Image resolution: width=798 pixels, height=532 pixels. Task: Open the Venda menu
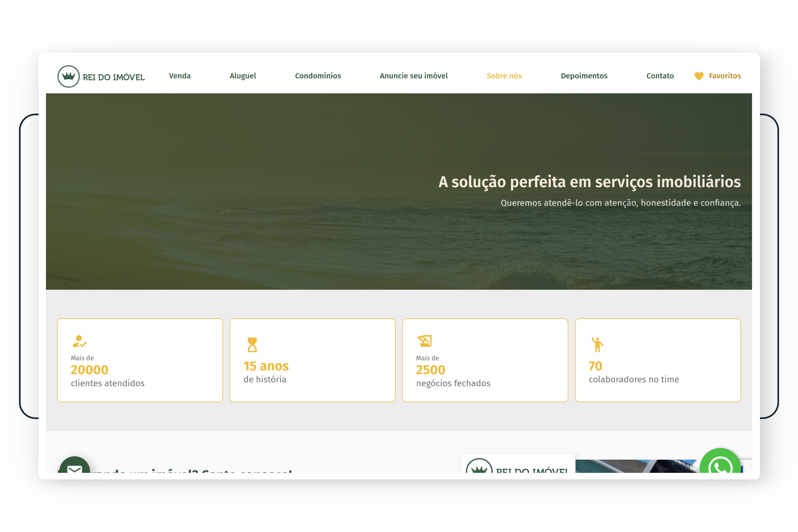[180, 76]
